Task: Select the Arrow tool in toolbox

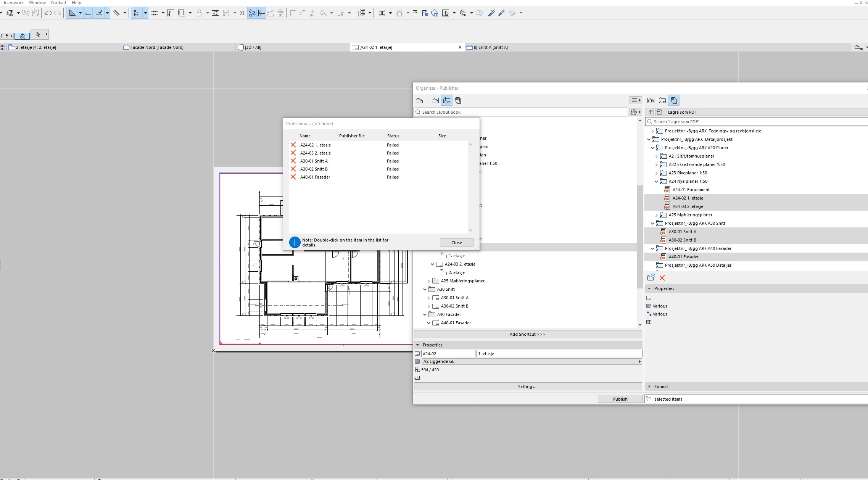Action: coord(38,34)
